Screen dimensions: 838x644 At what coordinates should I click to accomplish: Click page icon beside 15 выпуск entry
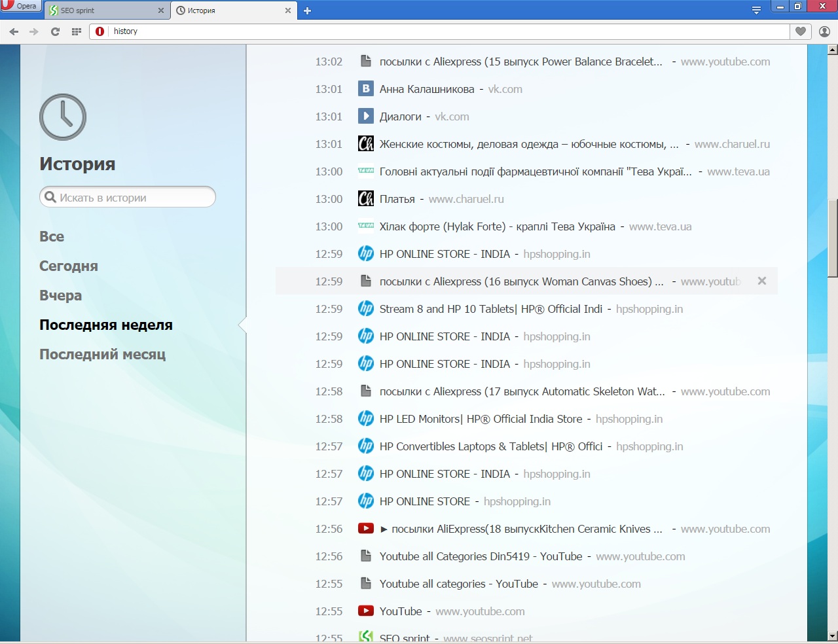click(x=366, y=62)
